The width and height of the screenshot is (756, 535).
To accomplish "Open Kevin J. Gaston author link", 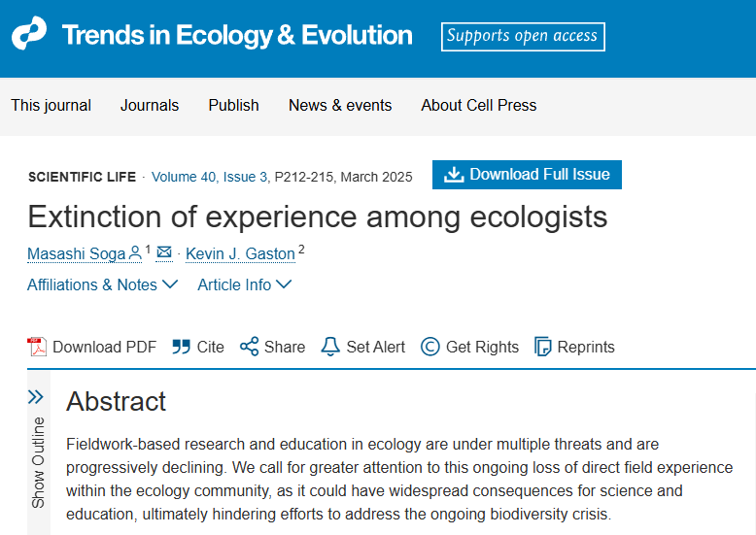I will click(x=240, y=253).
